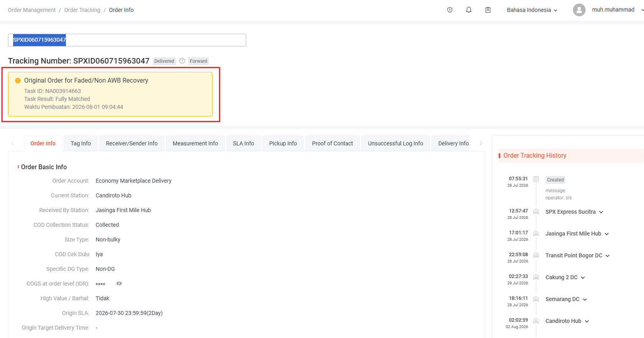Click station icon for Jasinga First Mile Hub
This screenshot has width=644, height=338.
click(x=536, y=233)
